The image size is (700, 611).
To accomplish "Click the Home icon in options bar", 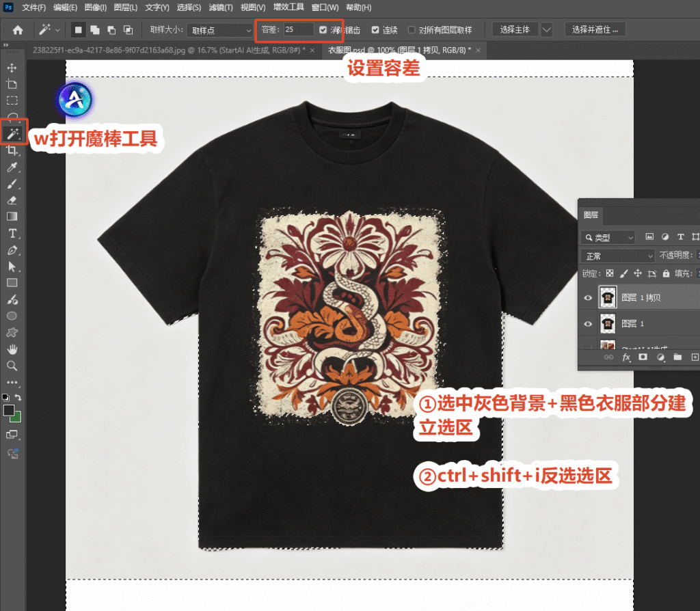I will (x=18, y=30).
